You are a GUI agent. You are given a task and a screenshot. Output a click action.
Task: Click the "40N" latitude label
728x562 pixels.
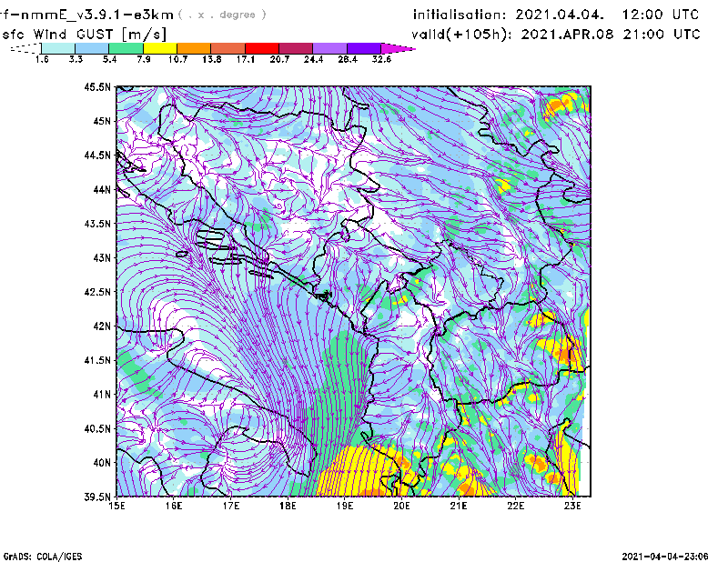(x=102, y=463)
